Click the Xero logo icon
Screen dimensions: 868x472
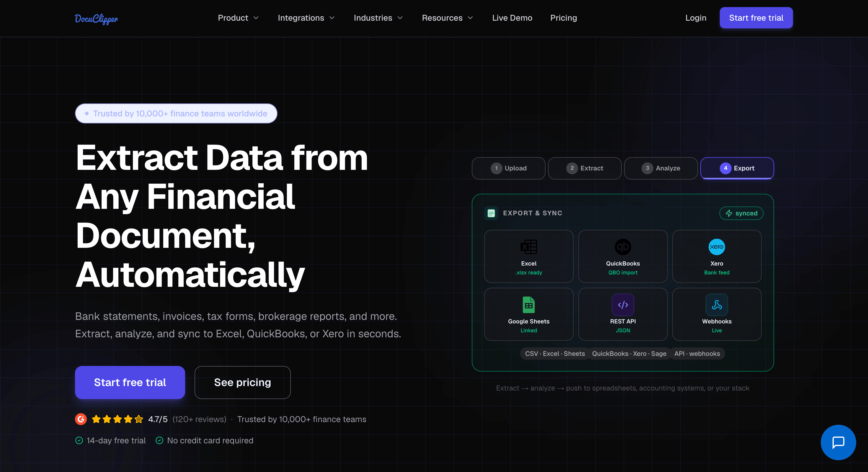(x=716, y=247)
